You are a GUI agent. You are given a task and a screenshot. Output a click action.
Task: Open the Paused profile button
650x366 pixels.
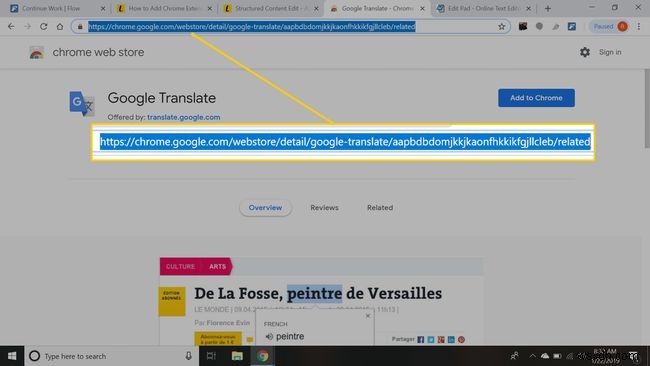610,27
